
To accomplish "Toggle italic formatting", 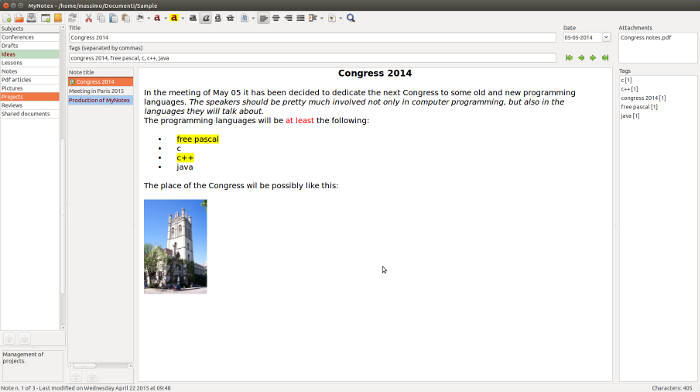I will point(205,18).
